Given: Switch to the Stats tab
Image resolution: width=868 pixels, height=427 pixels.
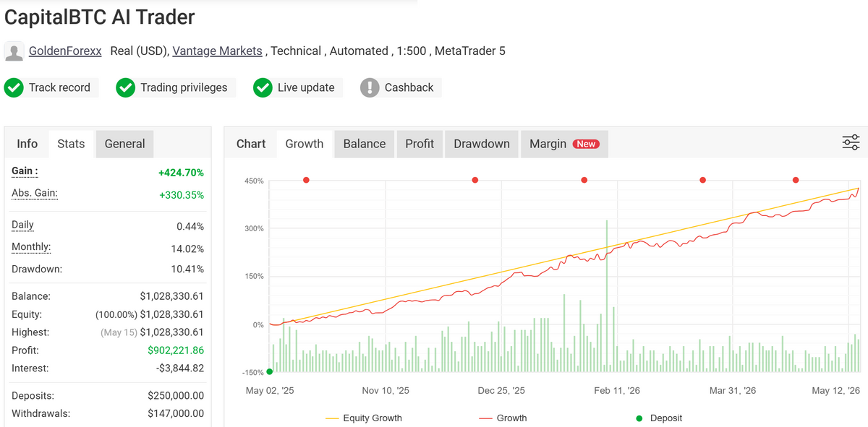Looking at the screenshot, I should tap(71, 144).
